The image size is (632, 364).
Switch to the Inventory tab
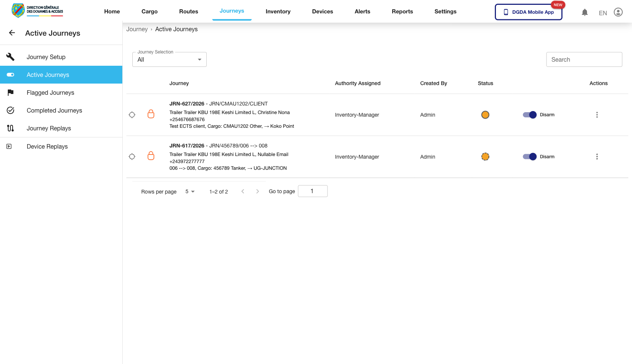tap(278, 12)
